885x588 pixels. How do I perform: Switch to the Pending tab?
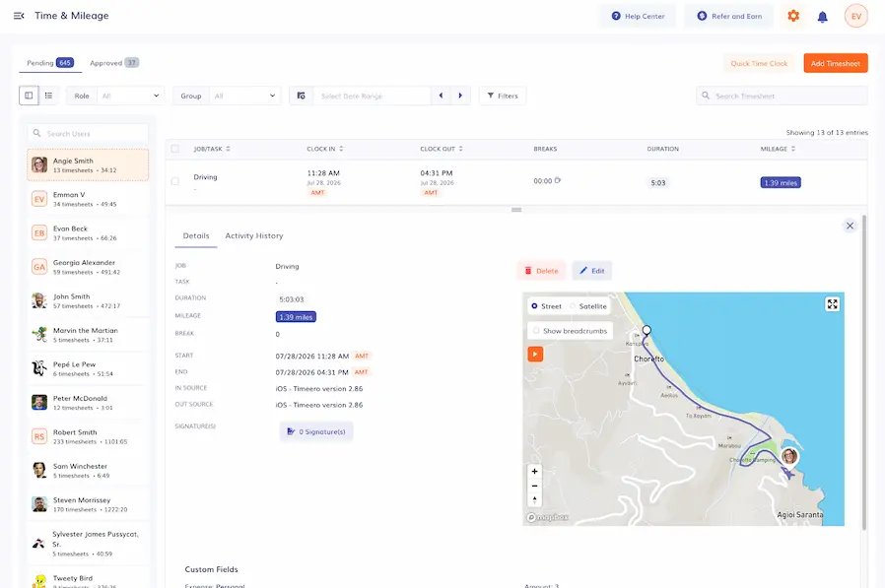click(x=49, y=63)
